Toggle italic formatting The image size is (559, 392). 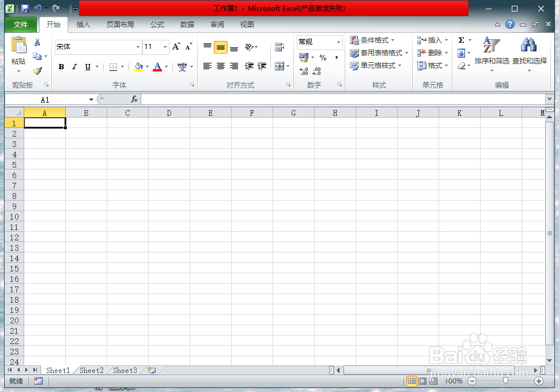coord(74,67)
